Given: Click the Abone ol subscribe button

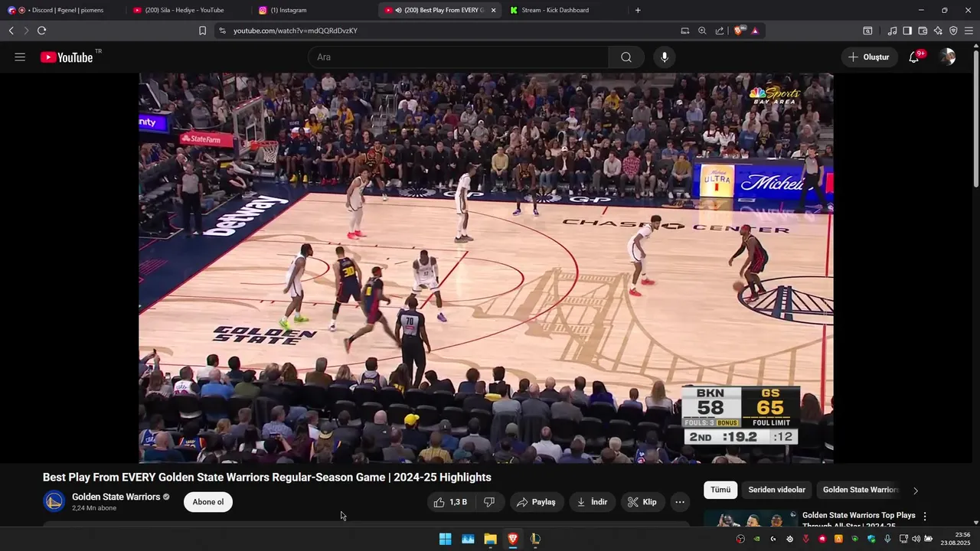Looking at the screenshot, I should click(x=208, y=502).
